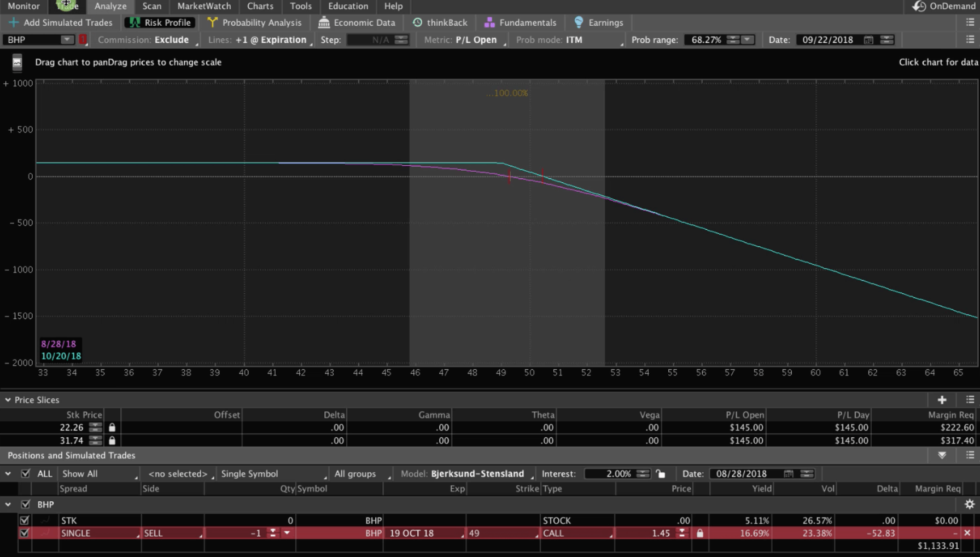
Task: Remove the simulated SINGLE call trade
Action: [x=967, y=533]
